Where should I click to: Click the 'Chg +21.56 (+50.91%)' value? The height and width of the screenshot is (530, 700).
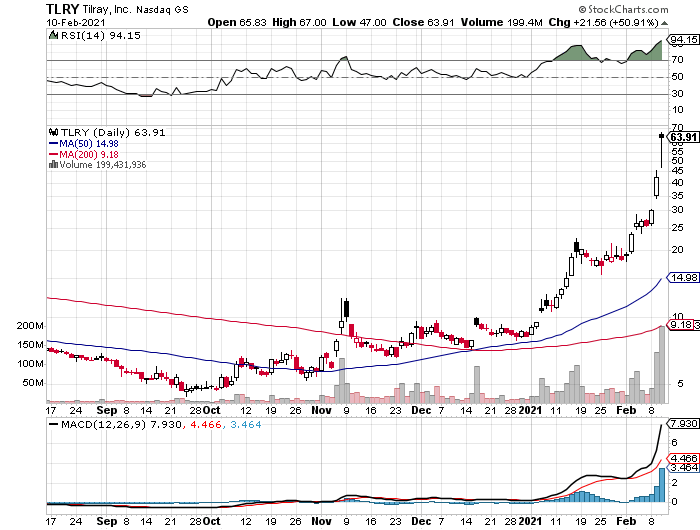tap(603, 22)
